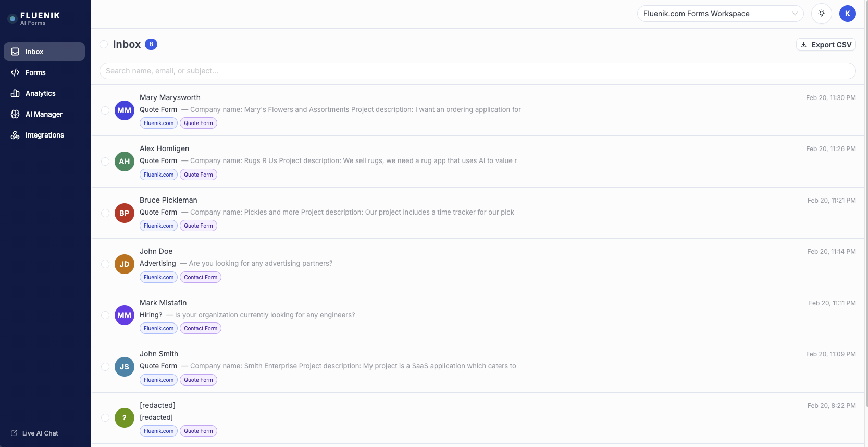Select the Mary Marysworth message checkbox
Screen dimensions: 868x447
[105, 110]
